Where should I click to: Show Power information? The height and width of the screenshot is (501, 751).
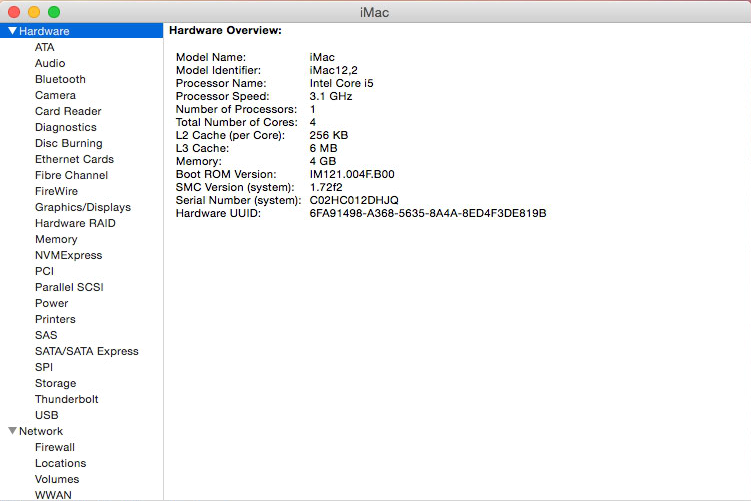(51, 303)
